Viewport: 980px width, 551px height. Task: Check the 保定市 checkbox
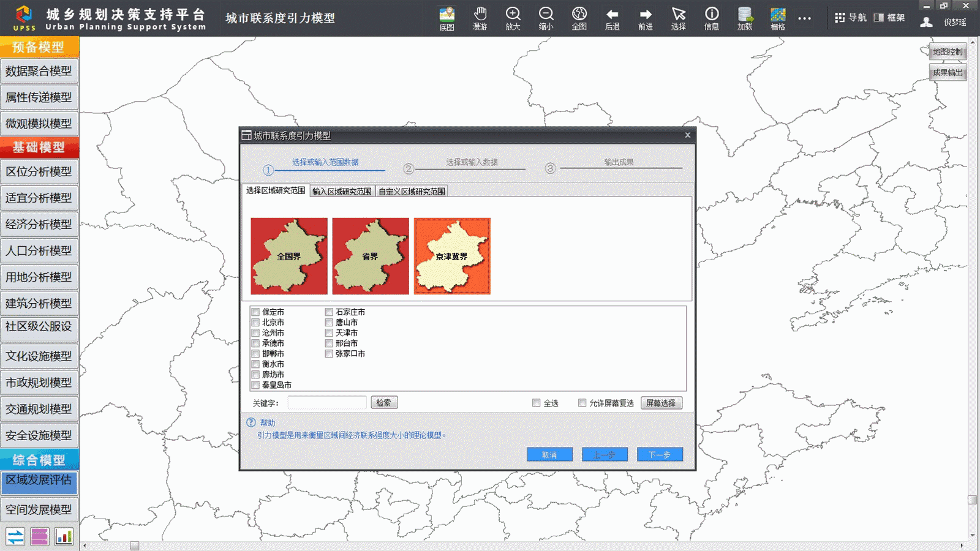tap(255, 312)
